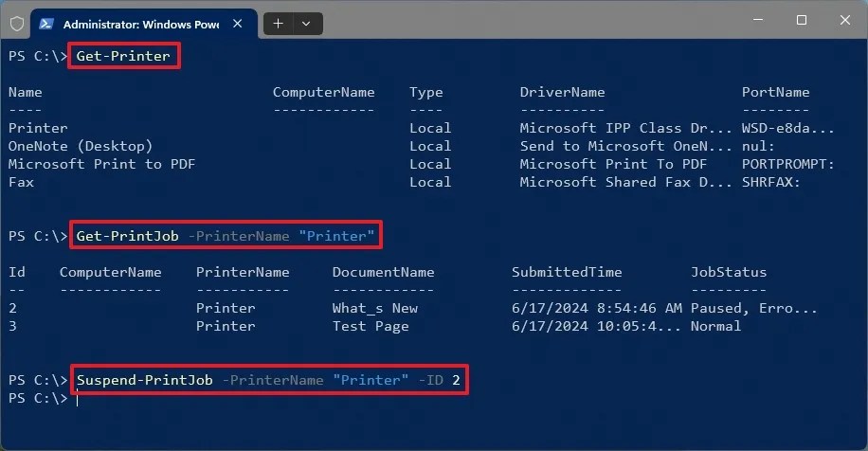Minimize the terminal window
This screenshot has height=451, width=868.
(x=758, y=20)
